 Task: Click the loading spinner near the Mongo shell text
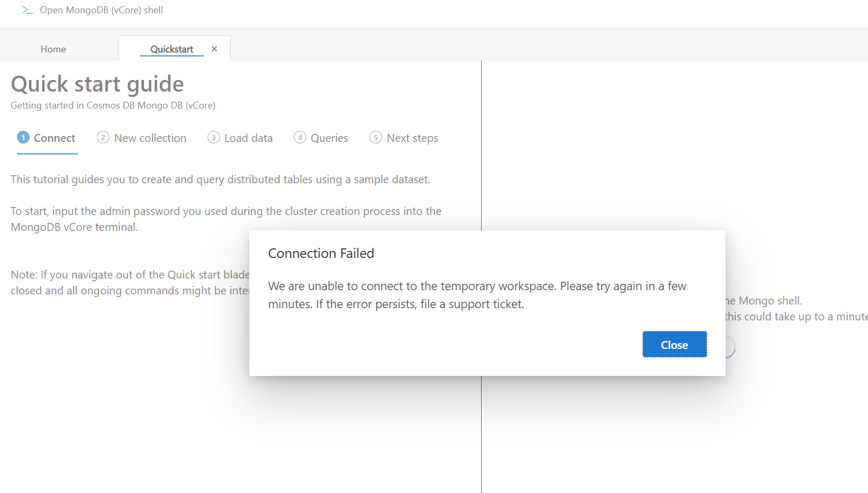[x=727, y=347]
